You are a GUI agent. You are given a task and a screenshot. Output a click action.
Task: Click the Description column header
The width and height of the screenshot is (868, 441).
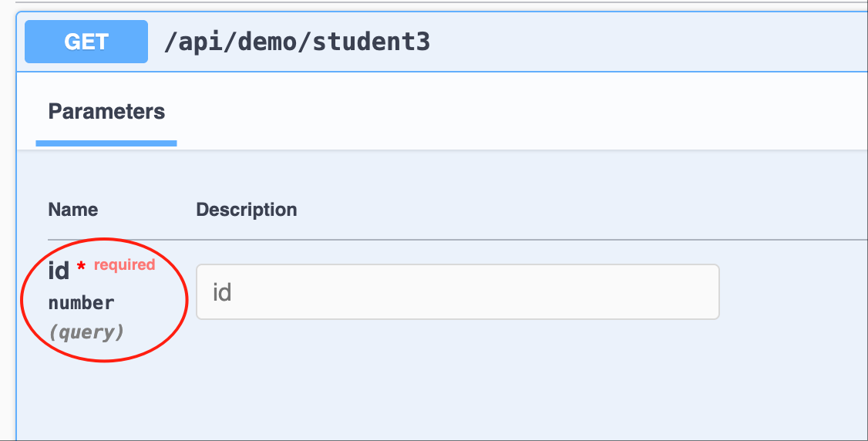point(247,209)
